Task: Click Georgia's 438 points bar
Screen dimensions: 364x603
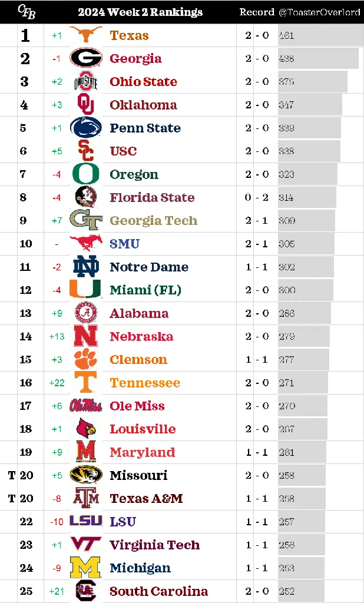Action: tap(318, 58)
